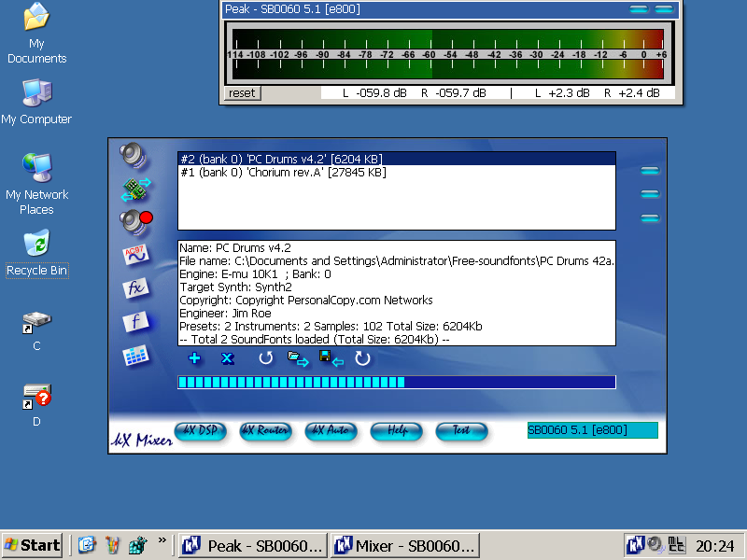Click the 'File name: C:\Documents and Settings' line
Screen dimensions: 747x560
coord(397,261)
